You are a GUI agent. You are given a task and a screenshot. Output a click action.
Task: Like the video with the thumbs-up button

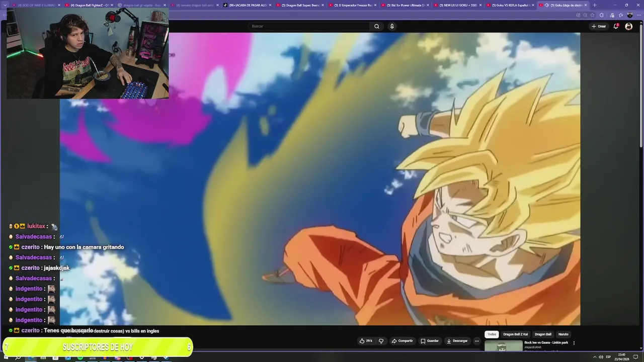point(366,341)
